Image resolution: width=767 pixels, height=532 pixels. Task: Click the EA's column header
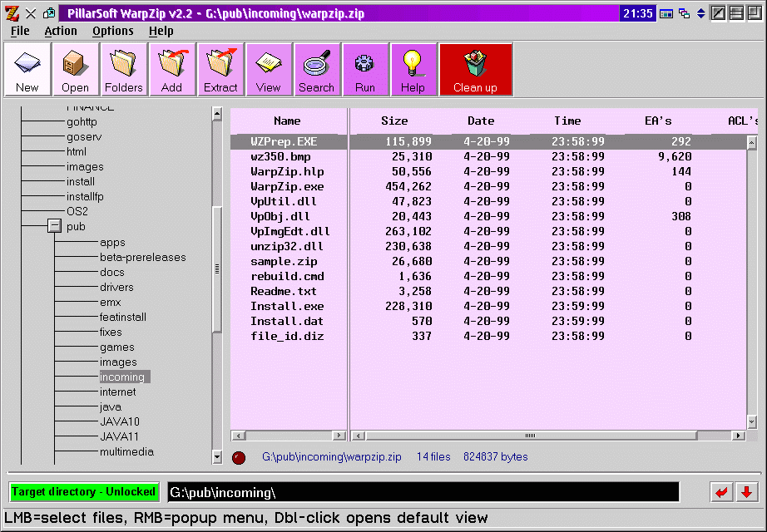click(658, 121)
